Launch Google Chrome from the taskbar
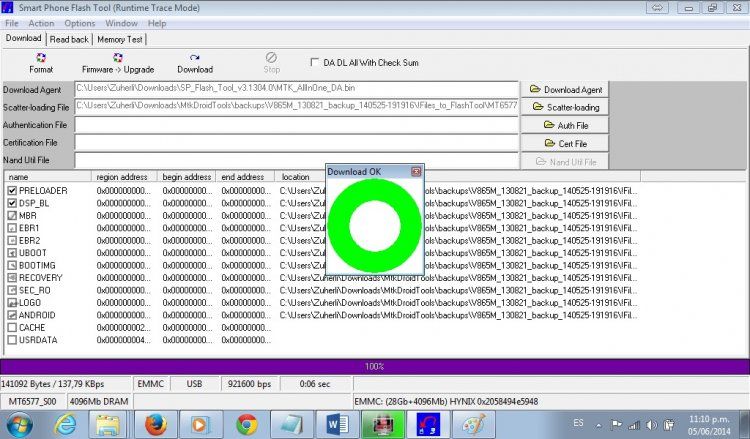 coord(247,424)
